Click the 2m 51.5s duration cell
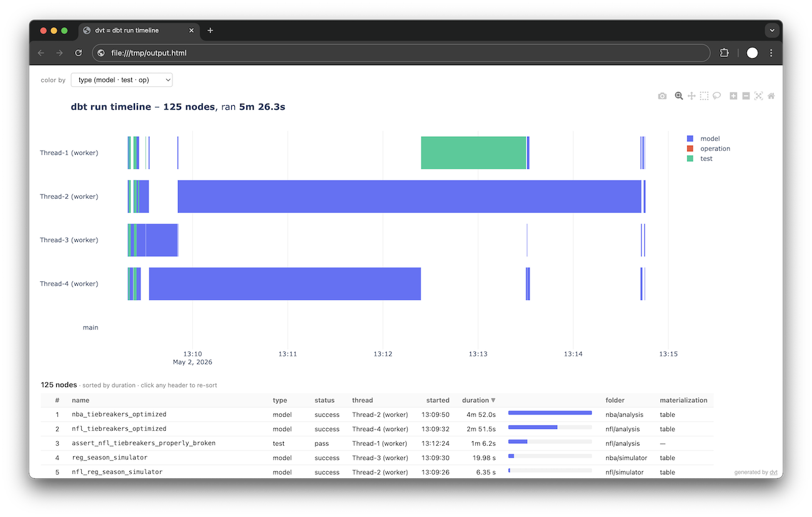The width and height of the screenshot is (812, 517). point(481,429)
